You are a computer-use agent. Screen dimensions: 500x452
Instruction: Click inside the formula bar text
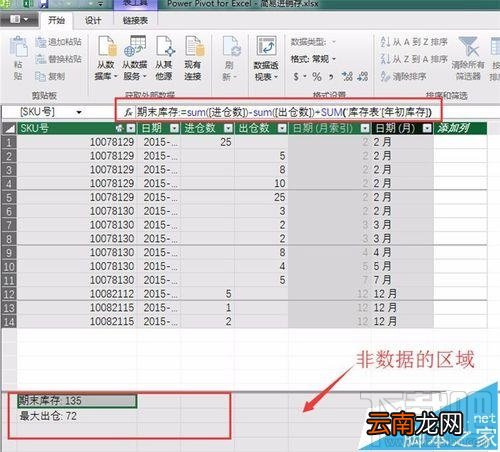284,112
